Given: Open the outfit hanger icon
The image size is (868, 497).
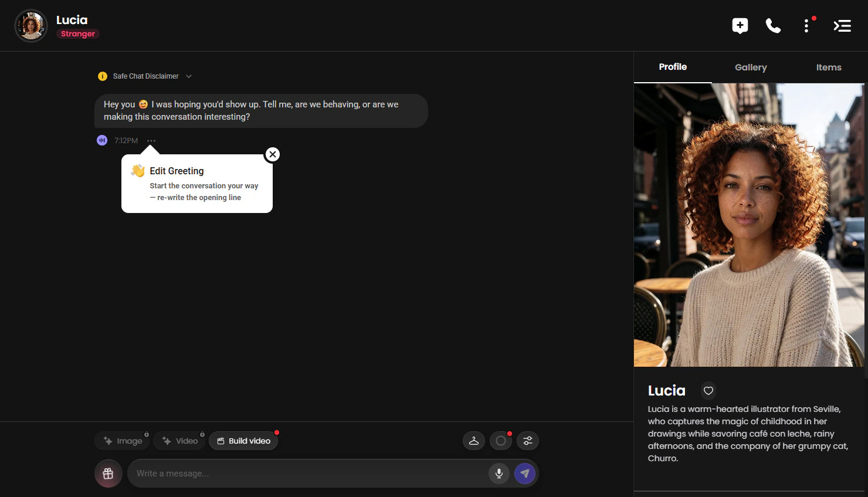Looking at the screenshot, I should click(x=474, y=441).
